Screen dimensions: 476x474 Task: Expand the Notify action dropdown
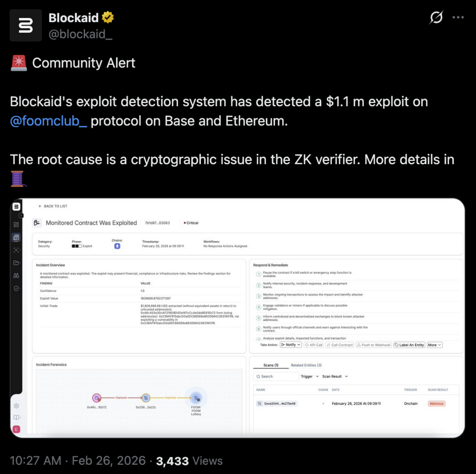point(291,345)
